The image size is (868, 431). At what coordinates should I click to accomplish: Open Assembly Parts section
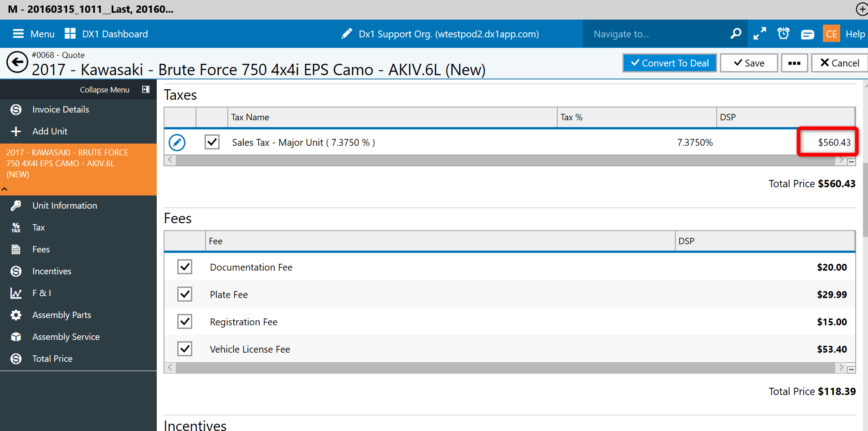coord(62,315)
